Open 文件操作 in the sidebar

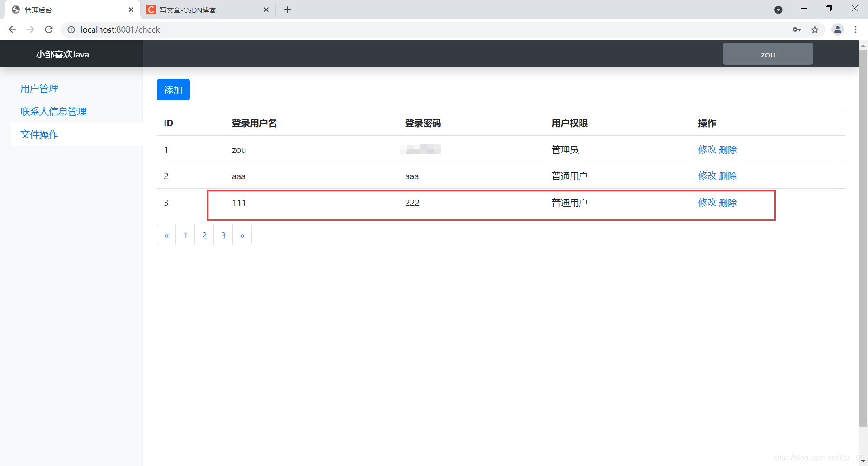pos(39,134)
